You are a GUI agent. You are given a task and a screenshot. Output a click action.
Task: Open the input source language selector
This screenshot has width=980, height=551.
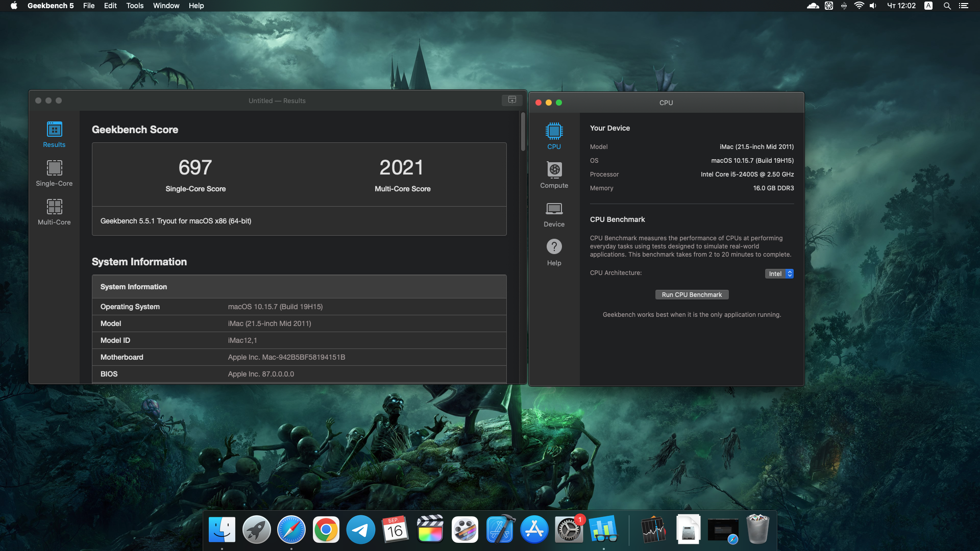point(928,6)
